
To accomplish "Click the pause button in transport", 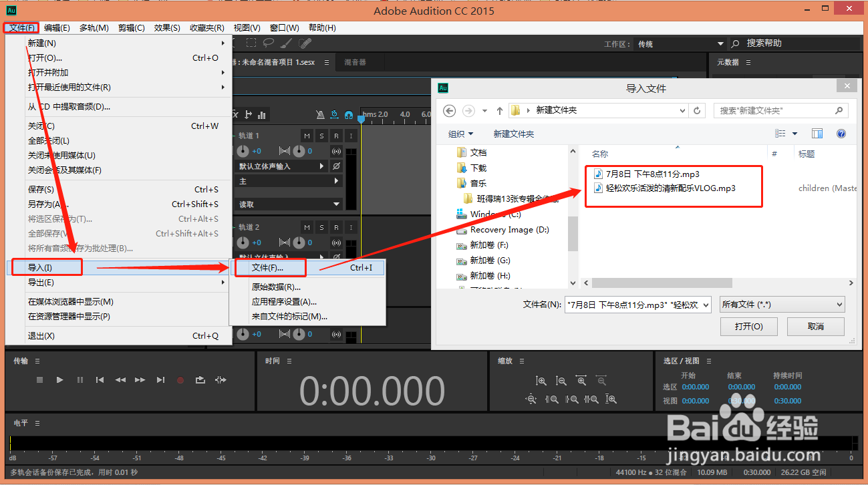I will 80,380.
